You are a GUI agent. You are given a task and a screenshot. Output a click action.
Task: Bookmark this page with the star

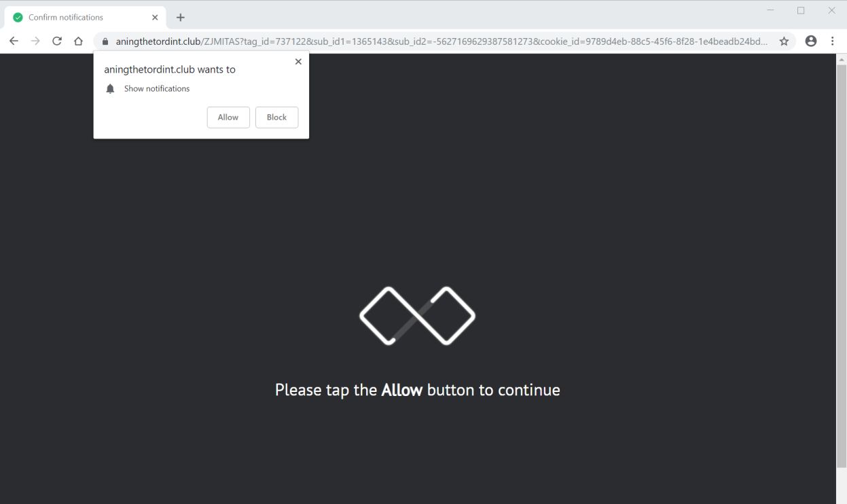click(784, 41)
